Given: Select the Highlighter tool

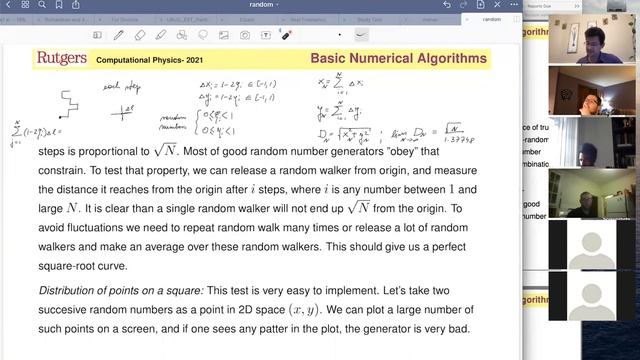Looking at the screenshot, I should pos(161,35).
